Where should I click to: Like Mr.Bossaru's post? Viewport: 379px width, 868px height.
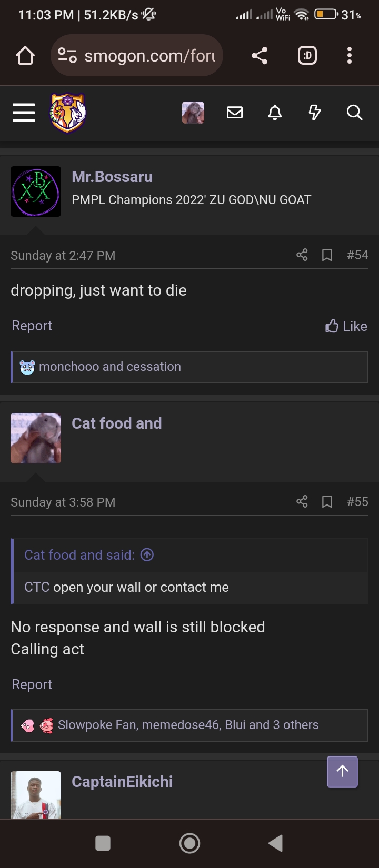(x=346, y=326)
